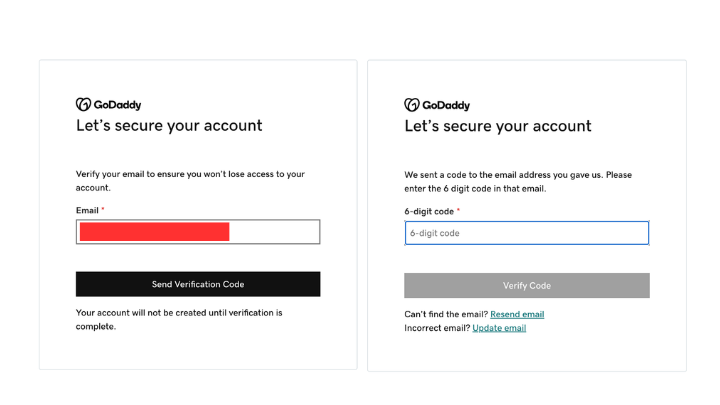Click the left "Let's secure your account" heading

click(x=169, y=126)
